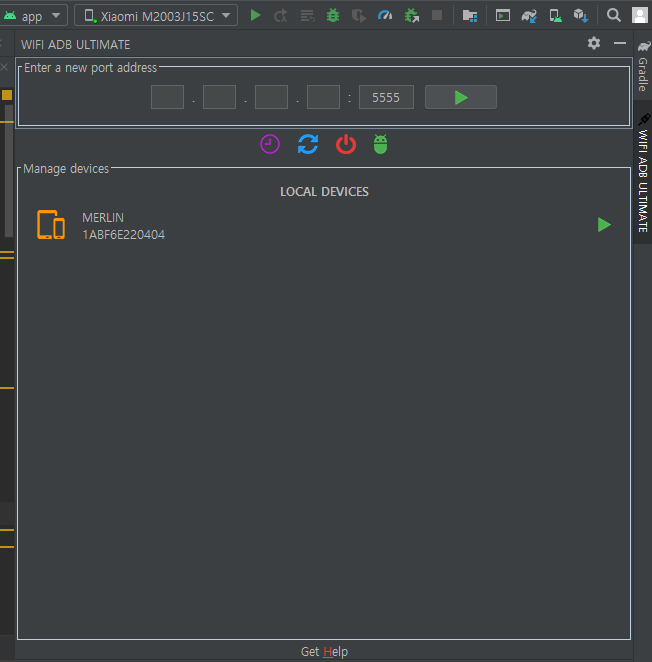The height and width of the screenshot is (662, 652).
Task: Click the green Android robot icon
Action: point(380,144)
